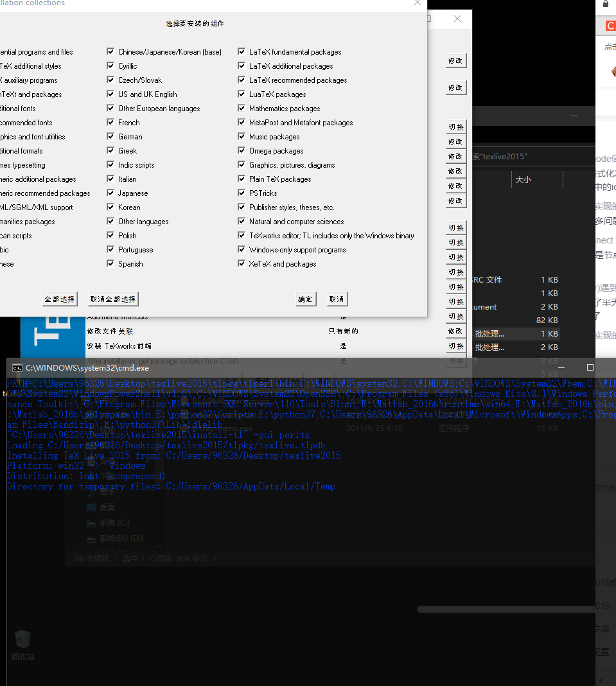Click the 安装 TeXworks 前端 option label
This screenshot has height=686, width=616.
coord(119,346)
